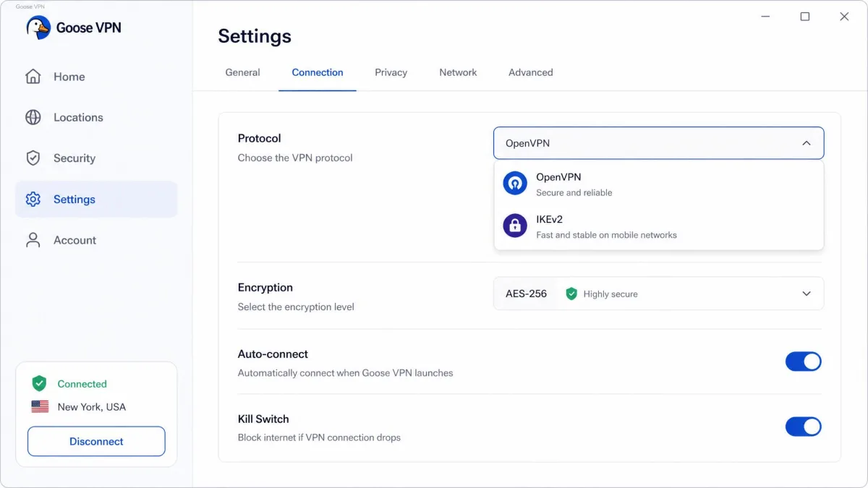Switch to the General tab
The image size is (868, 488).
click(x=242, y=72)
